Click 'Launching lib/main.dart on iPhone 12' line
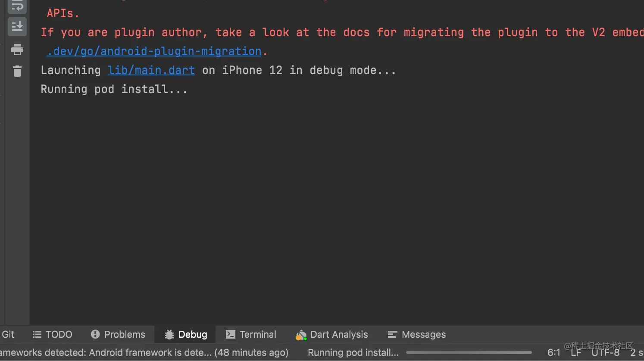The height and width of the screenshot is (361, 644). [x=218, y=70]
